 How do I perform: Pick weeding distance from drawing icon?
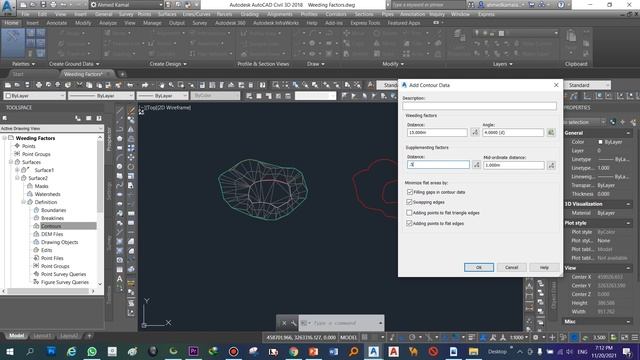point(475,132)
